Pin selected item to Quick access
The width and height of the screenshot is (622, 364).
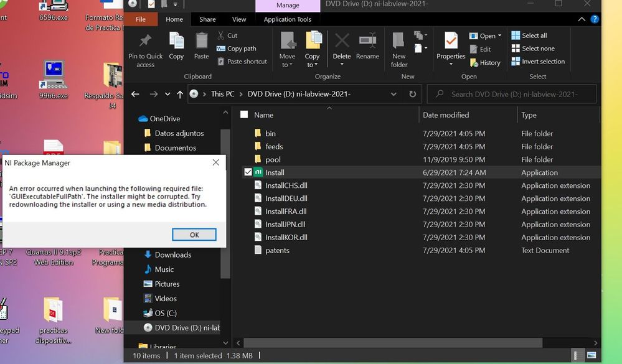click(145, 50)
